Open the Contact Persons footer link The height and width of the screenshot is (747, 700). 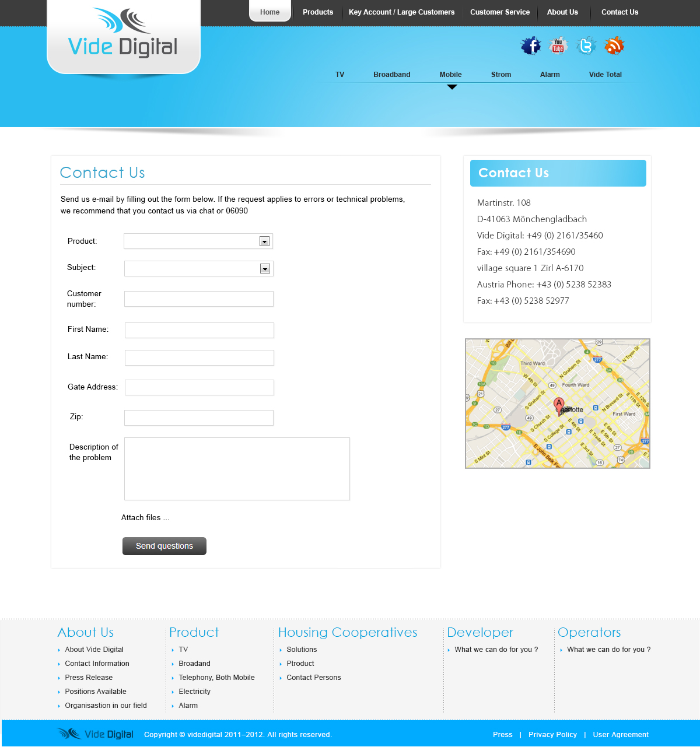click(x=314, y=678)
